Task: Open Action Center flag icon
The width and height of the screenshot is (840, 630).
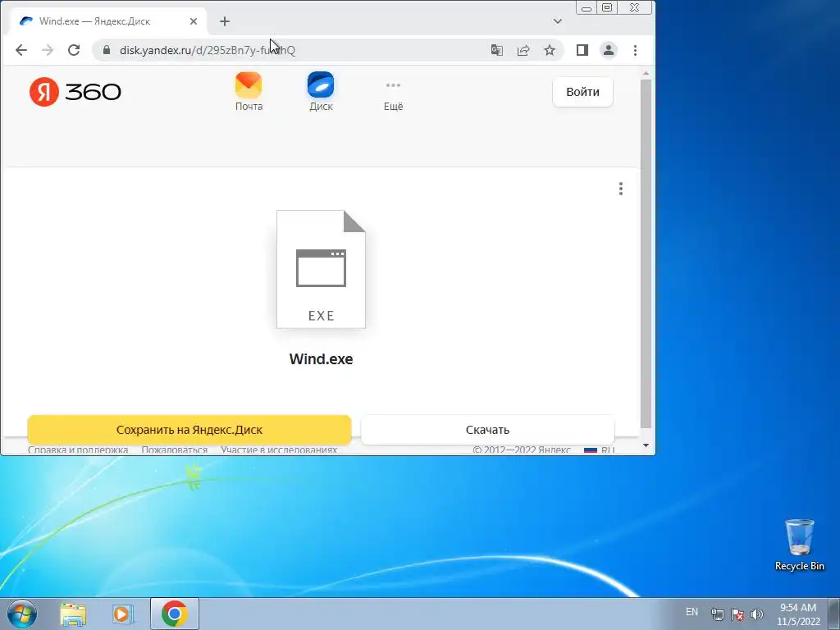Action: 737,614
